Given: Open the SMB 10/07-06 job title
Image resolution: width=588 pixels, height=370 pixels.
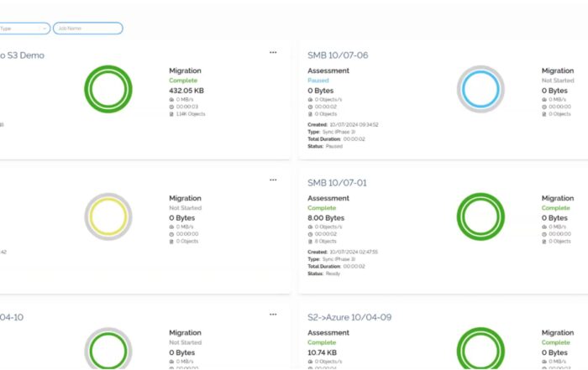Looking at the screenshot, I should (338, 55).
